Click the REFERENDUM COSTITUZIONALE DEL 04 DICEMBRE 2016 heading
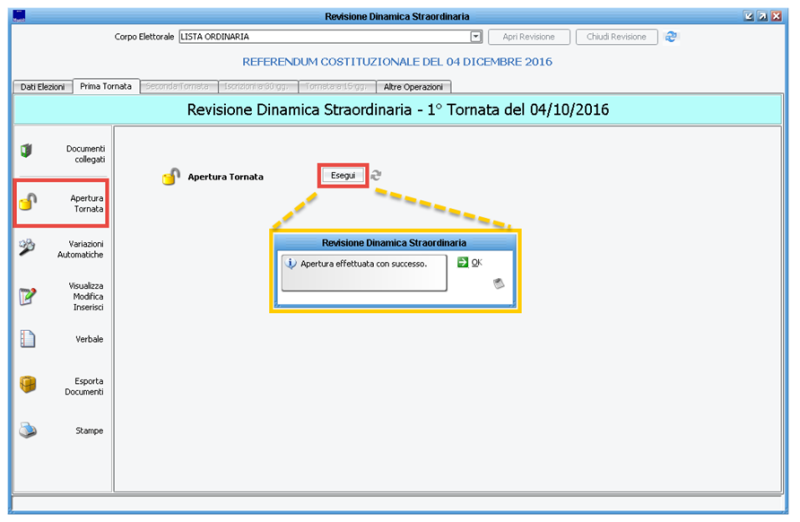 [397, 62]
